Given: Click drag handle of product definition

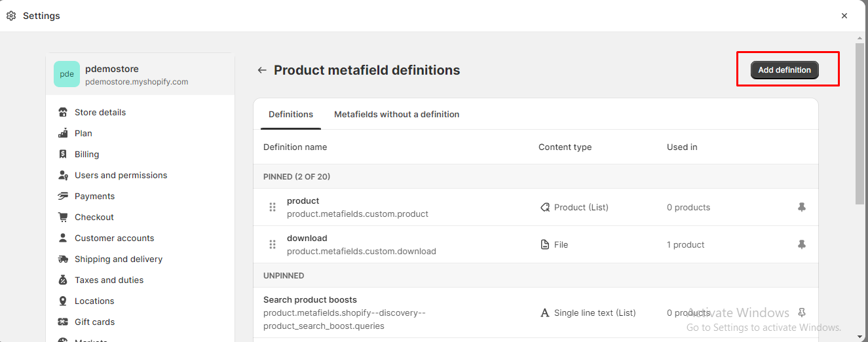Looking at the screenshot, I should click(273, 207).
